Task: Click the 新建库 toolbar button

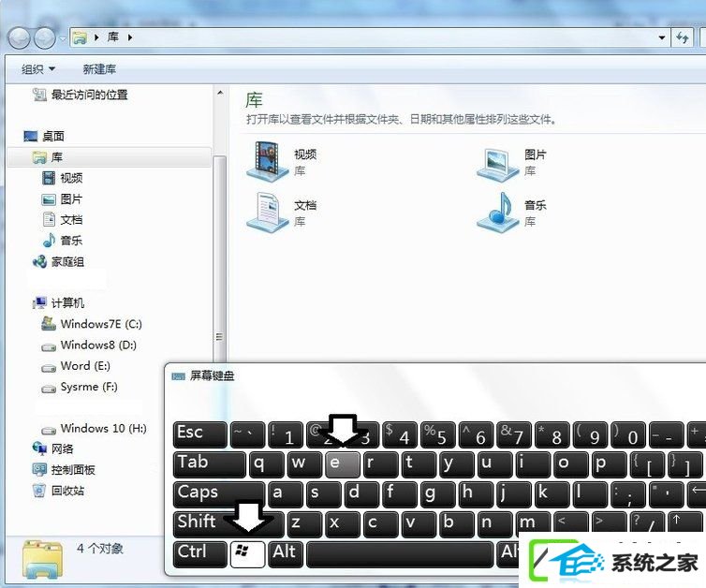Action: click(x=99, y=69)
